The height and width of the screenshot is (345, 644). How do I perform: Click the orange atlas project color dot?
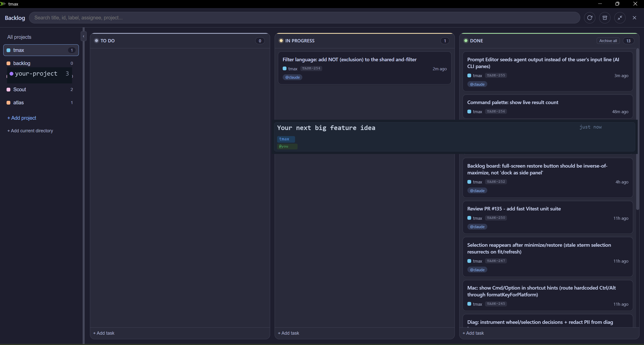pos(9,103)
